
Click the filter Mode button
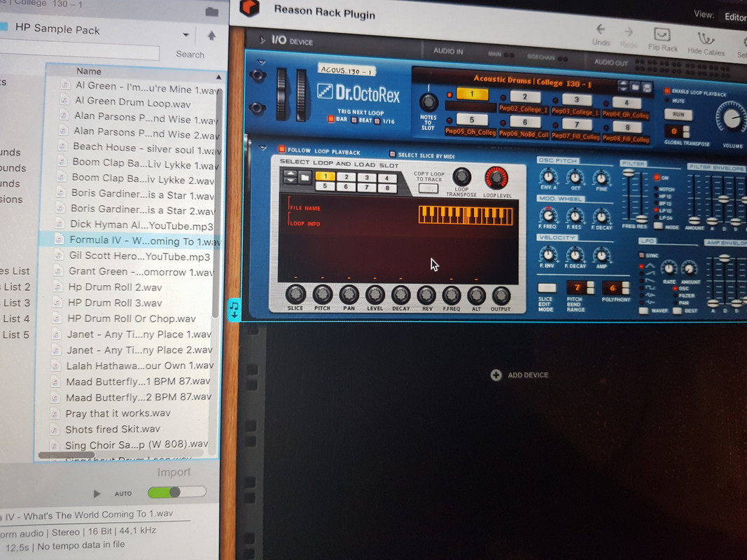pyautogui.click(x=658, y=226)
